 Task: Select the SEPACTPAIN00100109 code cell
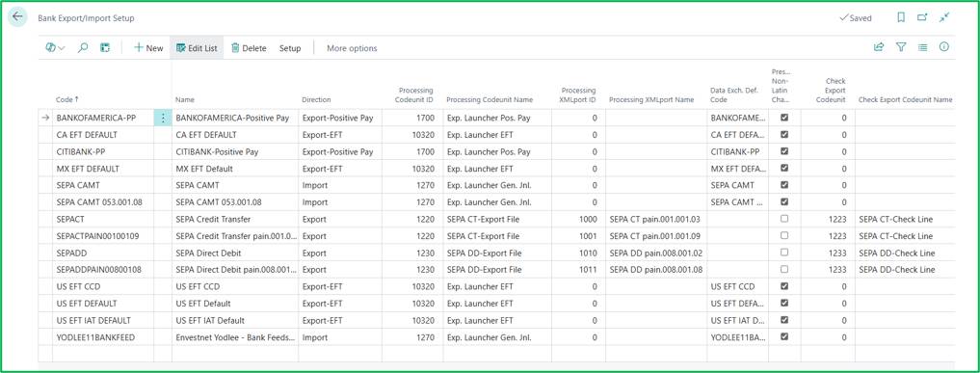click(x=103, y=236)
